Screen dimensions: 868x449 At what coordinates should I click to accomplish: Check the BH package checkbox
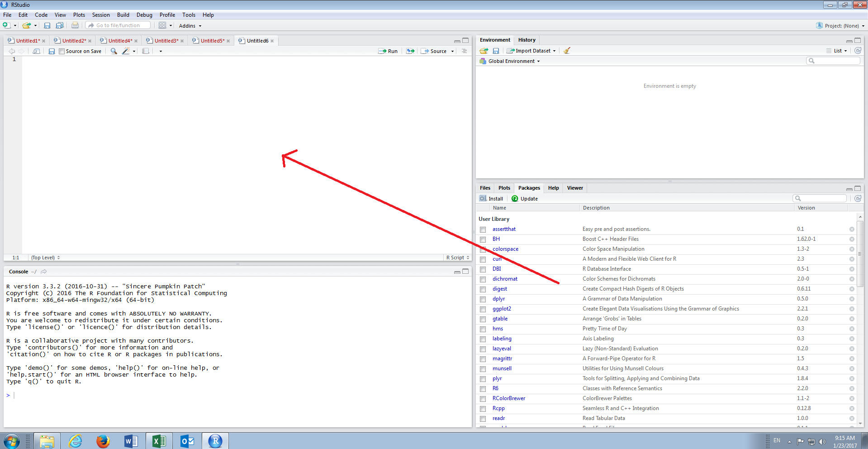click(483, 239)
